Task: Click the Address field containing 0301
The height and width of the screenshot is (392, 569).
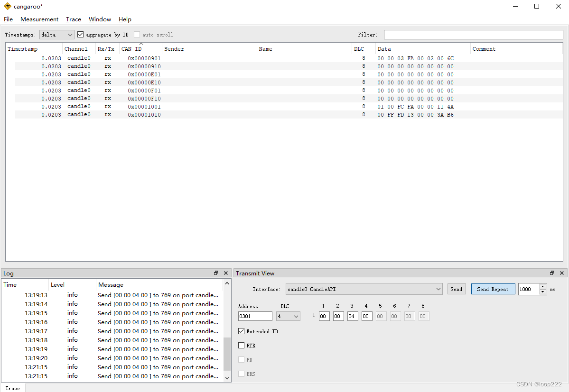Action: coord(255,316)
